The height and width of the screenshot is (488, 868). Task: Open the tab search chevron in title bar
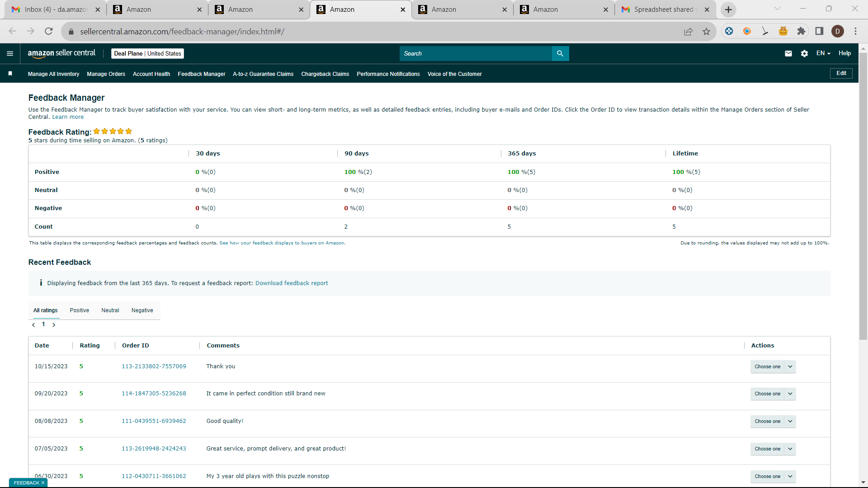point(777,9)
